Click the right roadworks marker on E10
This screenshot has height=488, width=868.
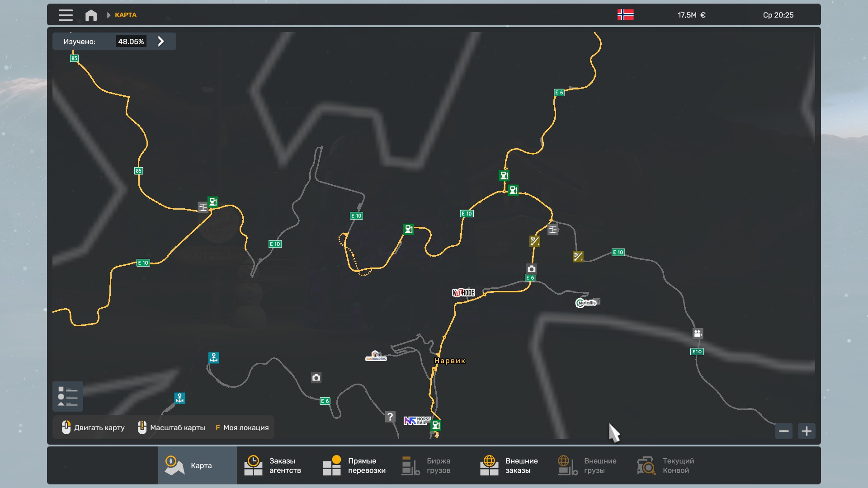click(x=578, y=257)
